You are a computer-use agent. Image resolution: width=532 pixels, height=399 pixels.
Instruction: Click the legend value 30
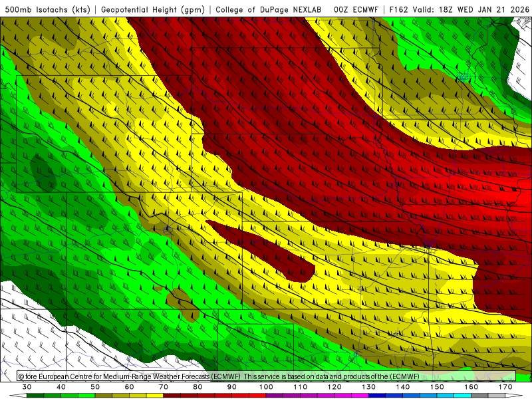click(x=27, y=387)
